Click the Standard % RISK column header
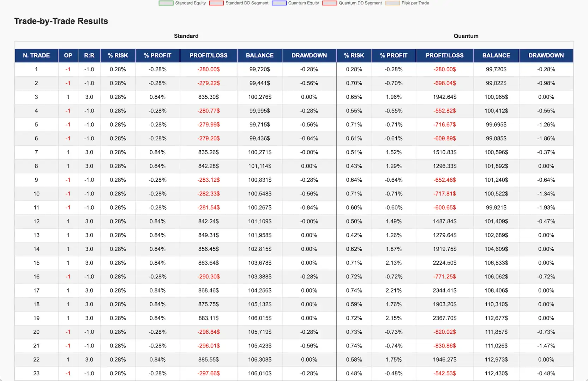Image resolution: width=588 pixels, height=381 pixels. pos(118,55)
